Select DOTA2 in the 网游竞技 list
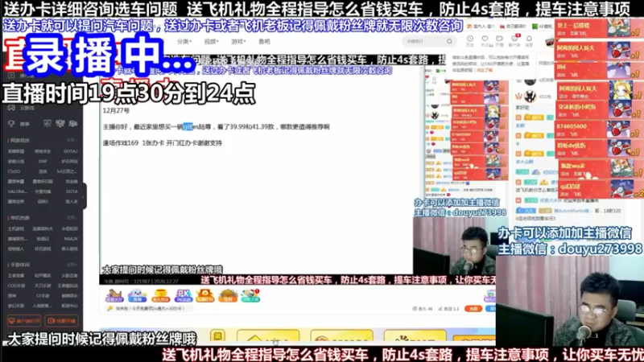The height and width of the screenshot is (362, 644). 70,151
